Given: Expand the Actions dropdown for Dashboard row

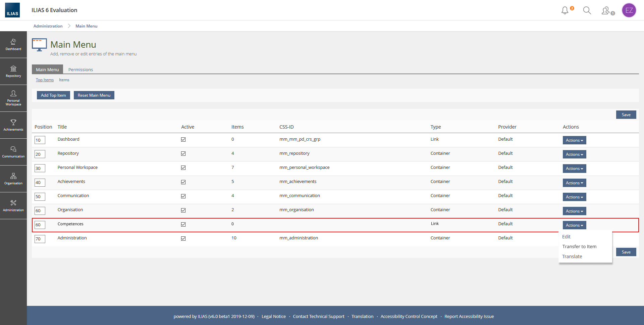Looking at the screenshot, I should pos(574,140).
